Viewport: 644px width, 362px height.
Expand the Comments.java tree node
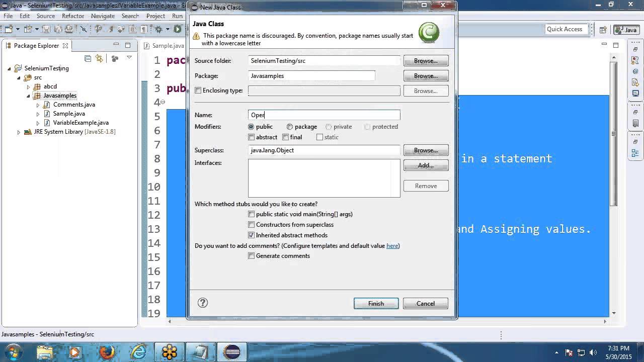[x=38, y=105]
